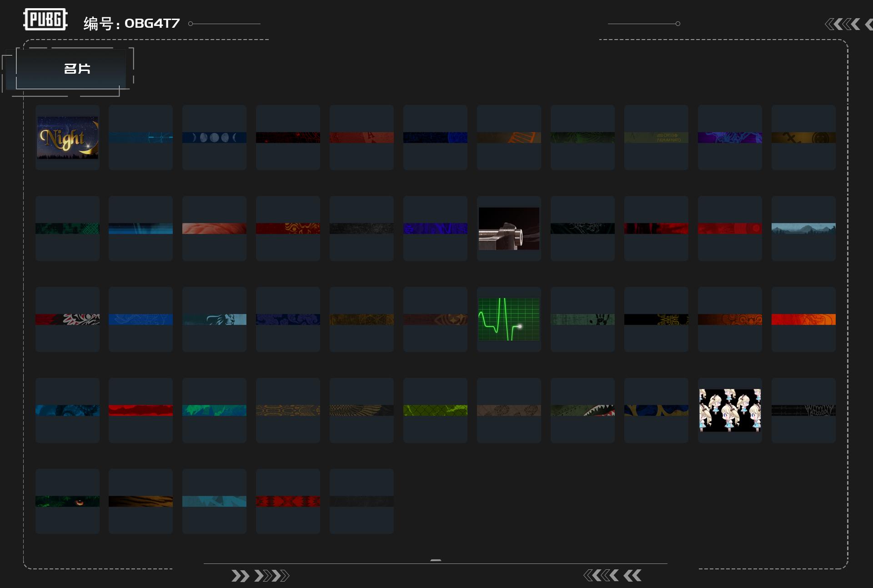The image size is (873, 588).
Task: Click right-pointing chevron arrows at bottom
Action: pyautogui.click(x=260, y=576)
